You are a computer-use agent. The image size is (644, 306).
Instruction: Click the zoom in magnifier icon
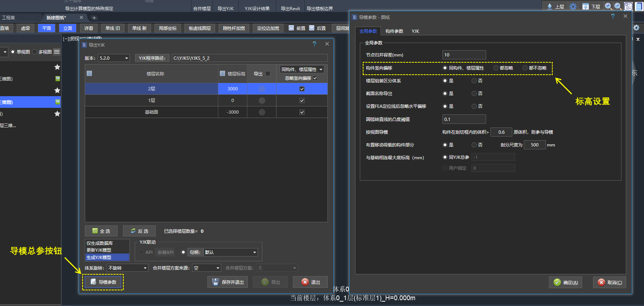(x=608, y=6)
